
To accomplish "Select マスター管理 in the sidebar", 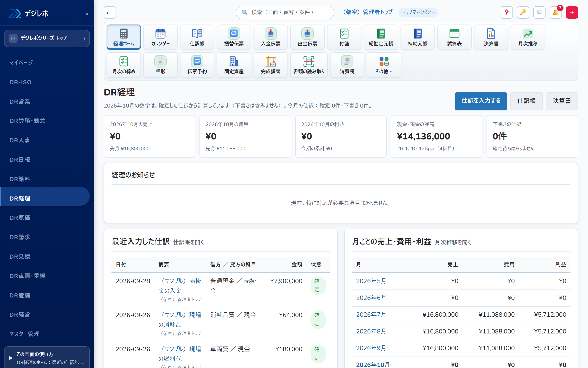I will tap(45, 334).
